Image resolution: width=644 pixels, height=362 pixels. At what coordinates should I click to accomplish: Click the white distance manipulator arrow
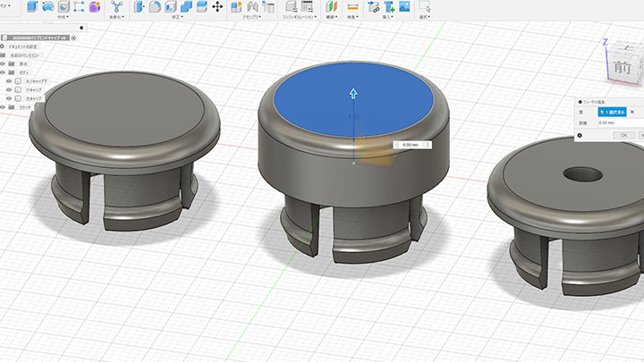point(353,93)
